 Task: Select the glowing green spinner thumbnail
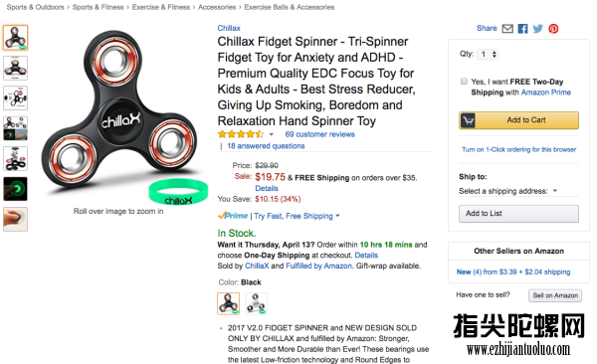(16, 189)
